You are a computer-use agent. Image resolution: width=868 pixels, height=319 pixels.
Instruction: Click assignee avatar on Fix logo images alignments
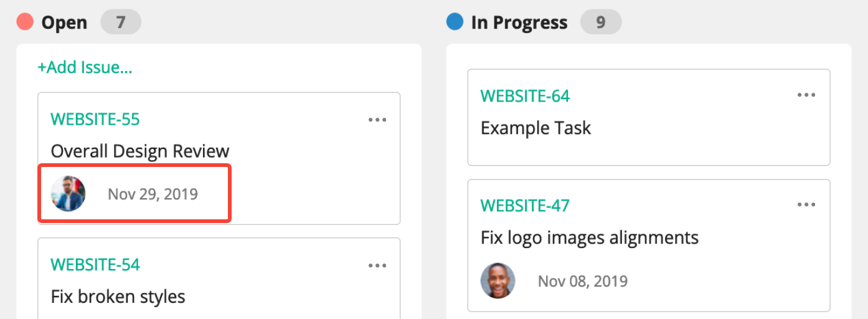coord(498,281)
